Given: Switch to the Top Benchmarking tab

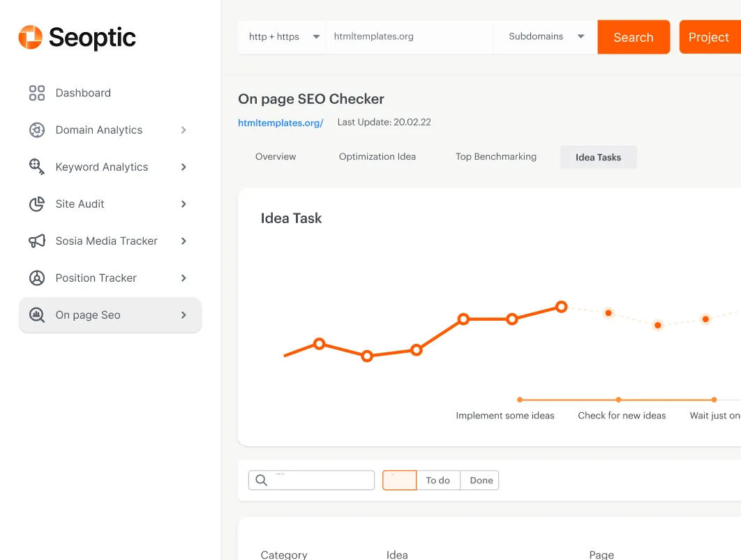Looking at the screenshot, I should 496,157.
